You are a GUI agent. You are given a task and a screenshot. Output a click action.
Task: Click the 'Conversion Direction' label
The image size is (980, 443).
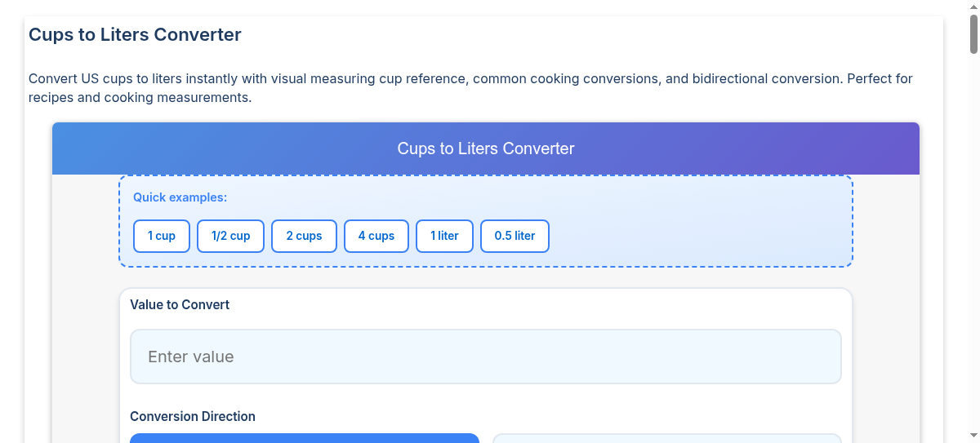193,416
